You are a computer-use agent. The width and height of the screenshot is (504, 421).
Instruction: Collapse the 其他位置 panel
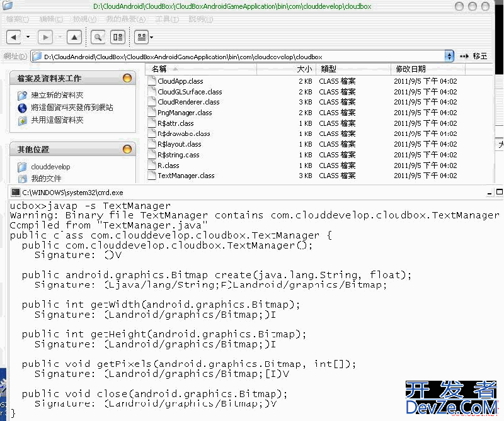click(127, 150)
